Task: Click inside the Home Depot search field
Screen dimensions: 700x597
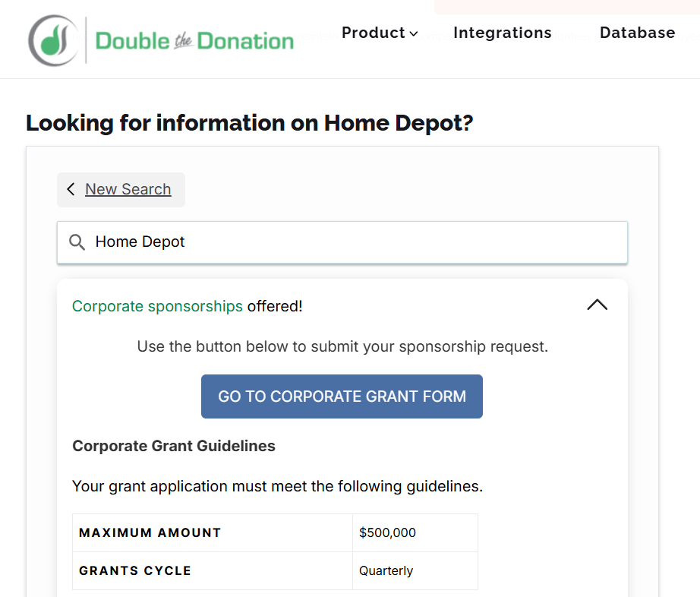Action: (342, 242)
